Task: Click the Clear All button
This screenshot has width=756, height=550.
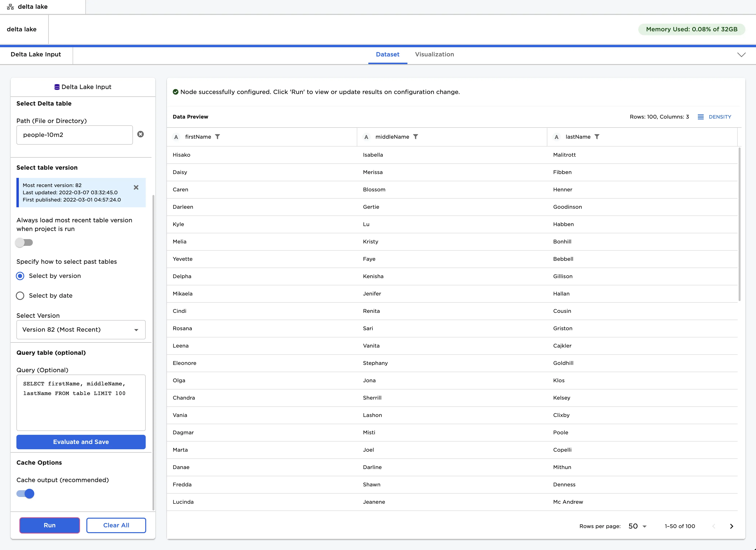Action: [116, 525]
